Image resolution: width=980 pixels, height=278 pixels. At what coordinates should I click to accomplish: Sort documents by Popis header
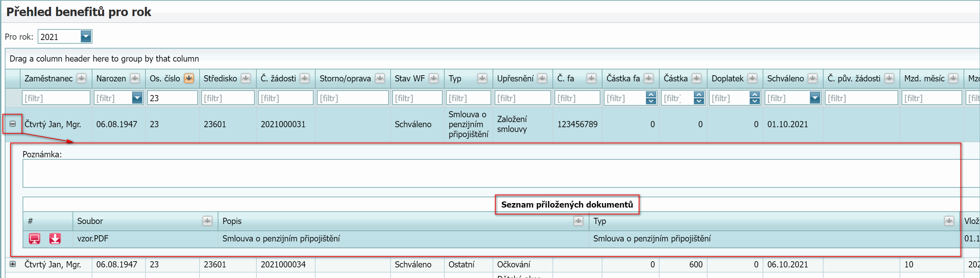(232, 221)
